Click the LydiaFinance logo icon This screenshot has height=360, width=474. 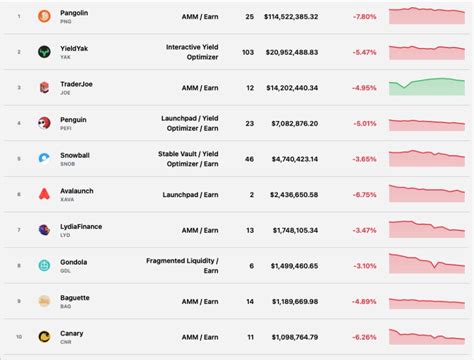pyautogui.click(x=44, y=230)
